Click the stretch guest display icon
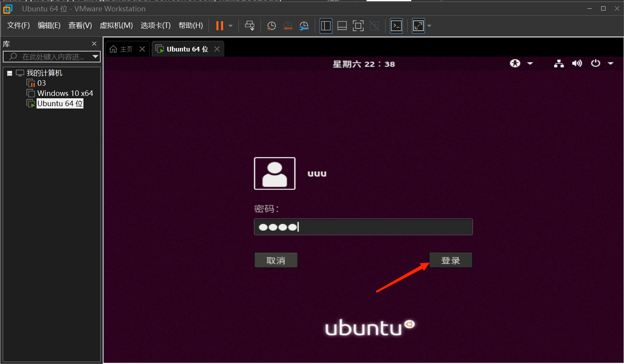Screen dimensions: 624x364 pos(418,26)
